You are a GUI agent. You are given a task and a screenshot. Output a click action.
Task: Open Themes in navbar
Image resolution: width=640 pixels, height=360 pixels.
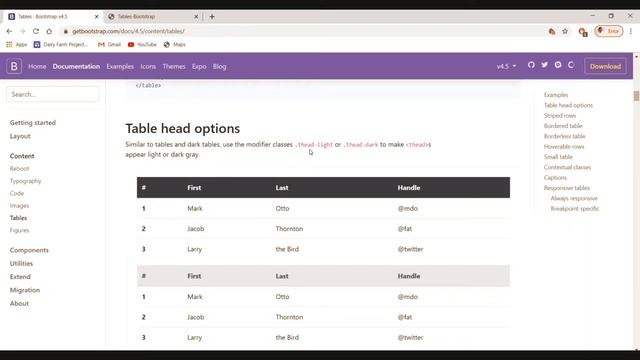174,66
